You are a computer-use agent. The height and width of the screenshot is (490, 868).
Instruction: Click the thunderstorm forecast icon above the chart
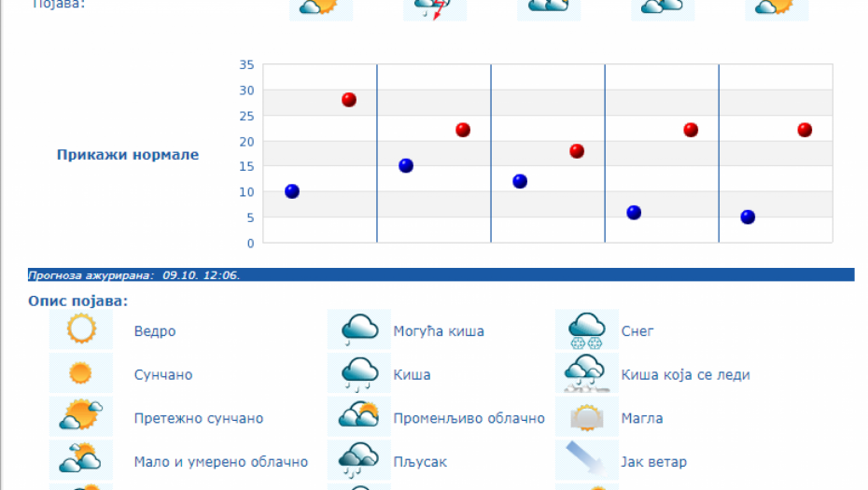point(435,8)
